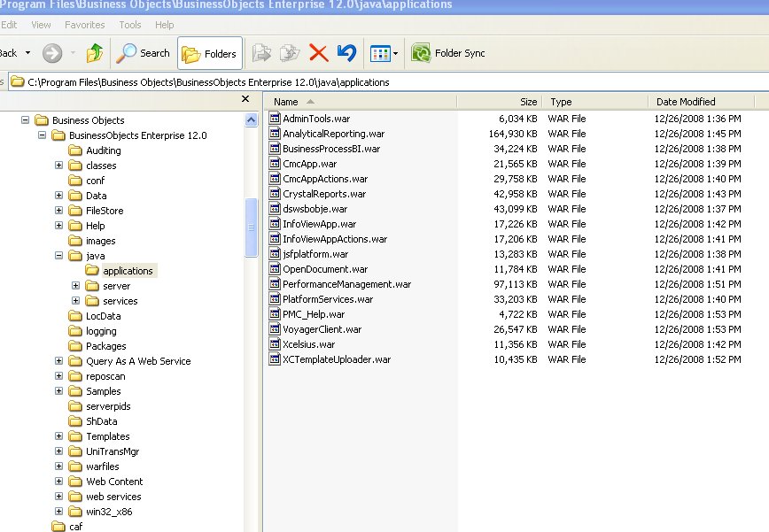
Task: Click the Copy To folder icon
Action: click(290, 53)
